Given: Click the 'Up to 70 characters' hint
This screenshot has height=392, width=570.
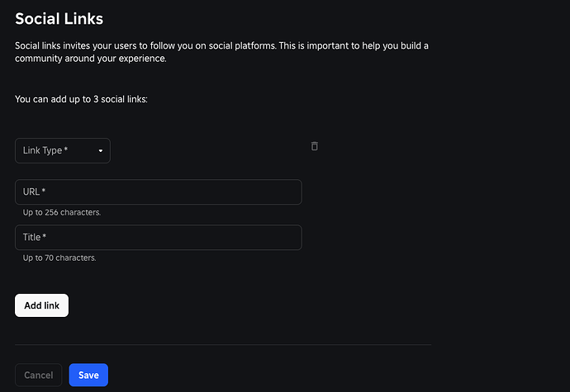Looking at the screenshot, I should click(59, 258).
